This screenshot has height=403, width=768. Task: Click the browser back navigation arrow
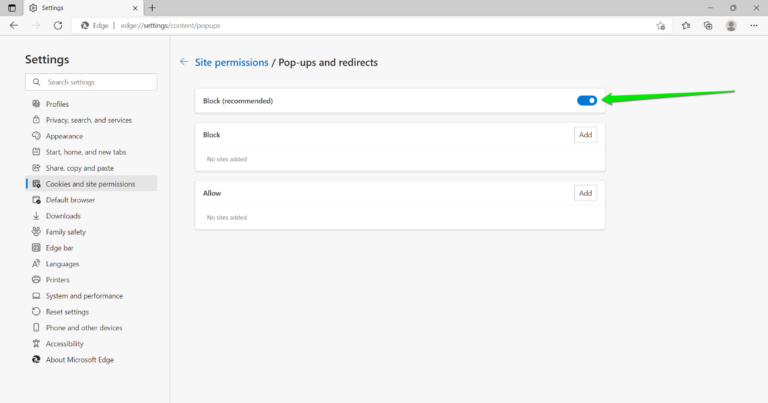point(14,25)
